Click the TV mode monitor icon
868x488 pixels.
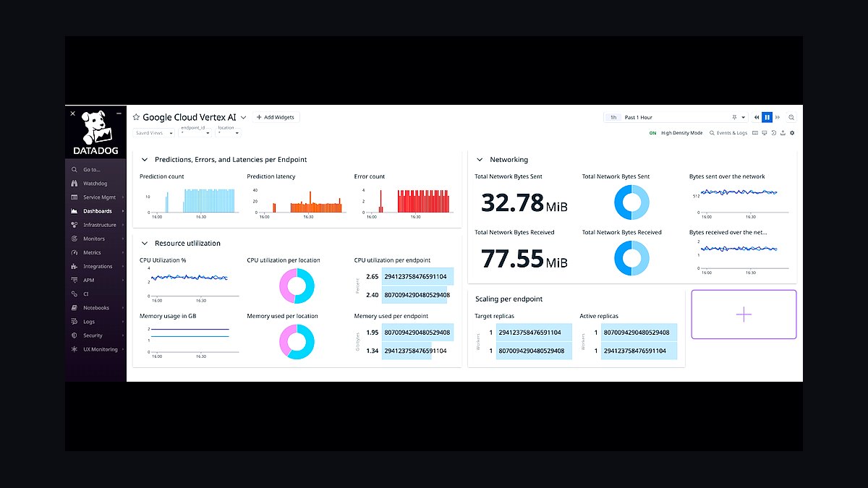pyautogui.click(x=765, y=133)
